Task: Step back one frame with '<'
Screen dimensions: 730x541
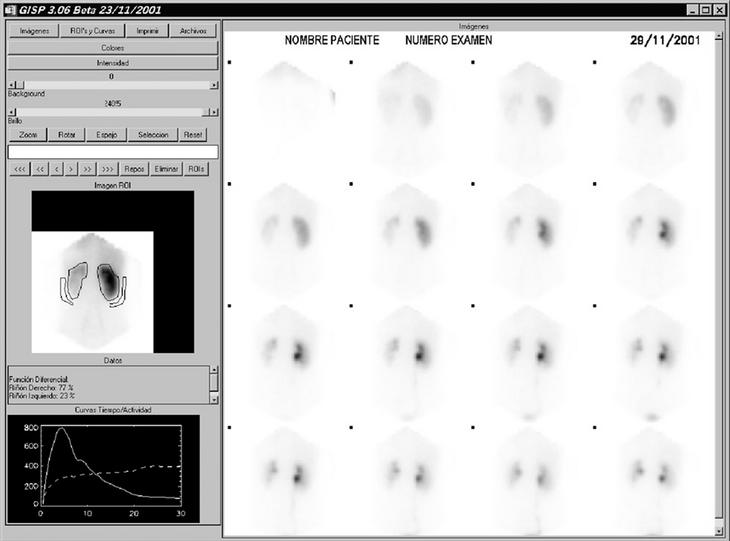Action: click(56, 169)
